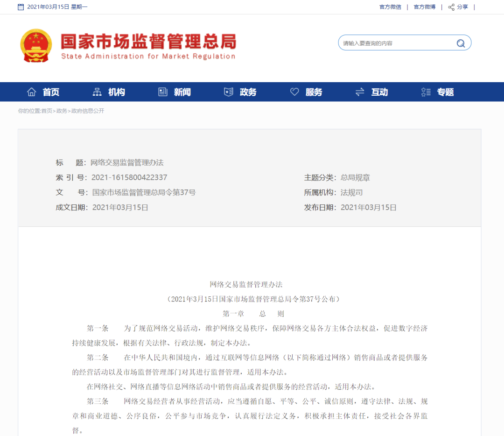Select the 服务 menu item

pyautogui.click(x=314, y=92)
